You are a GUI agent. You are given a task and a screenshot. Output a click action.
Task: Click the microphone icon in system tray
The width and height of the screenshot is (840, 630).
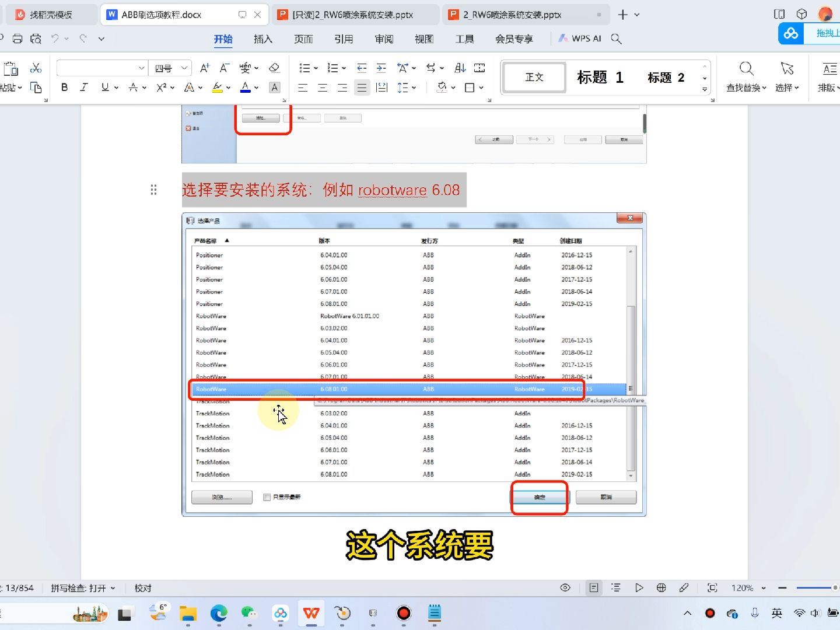click(755, 613)
